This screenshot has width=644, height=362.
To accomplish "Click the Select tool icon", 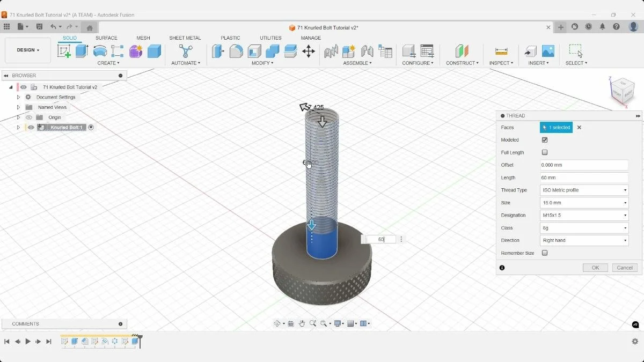I will 576,51.
